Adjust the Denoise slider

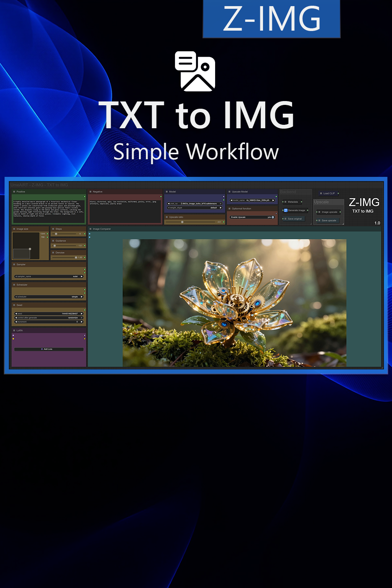tap(65, 258)
